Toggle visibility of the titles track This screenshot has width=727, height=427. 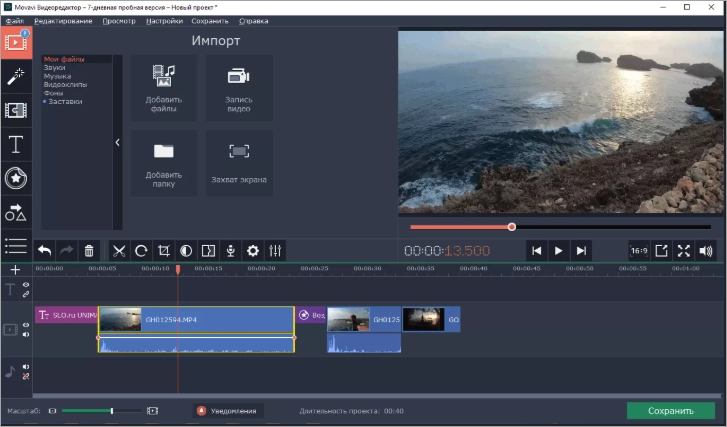26,285
